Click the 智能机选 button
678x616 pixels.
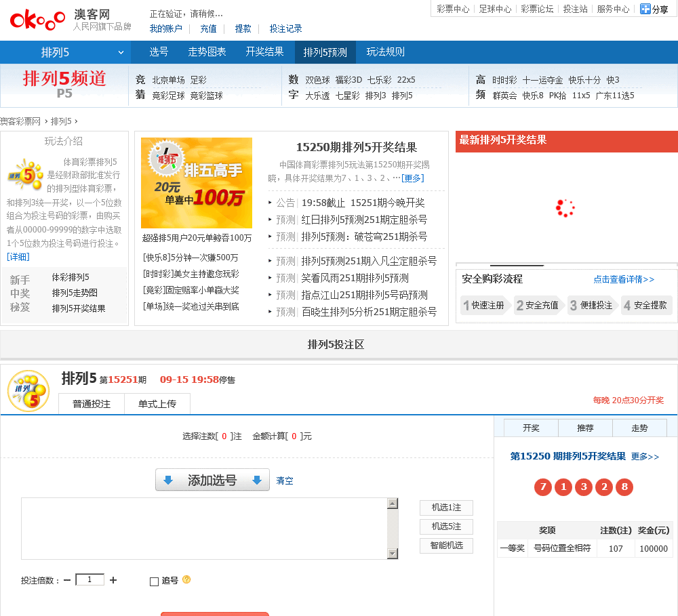point(446,546)
